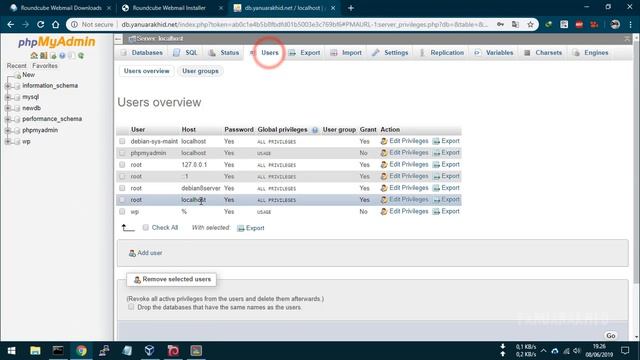Click Edit Privileges link for root localhost
This screenshot has height=360, width=640.
tap(409, 200)
